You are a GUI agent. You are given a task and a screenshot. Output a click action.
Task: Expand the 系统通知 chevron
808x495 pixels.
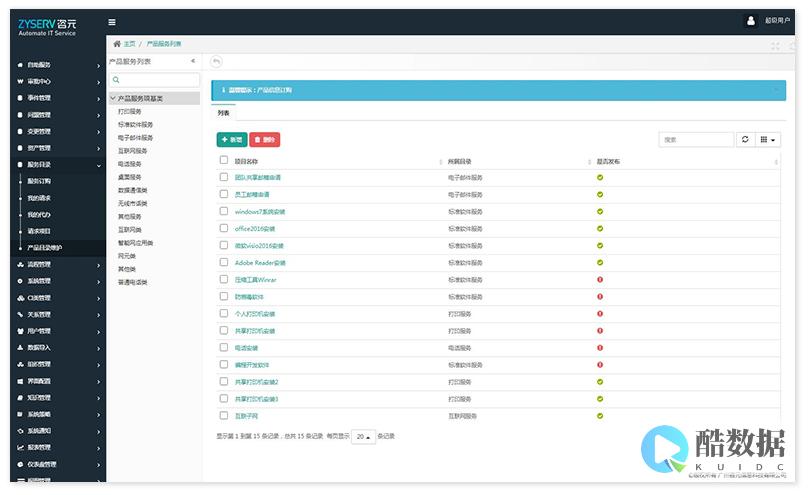point(98,432)
